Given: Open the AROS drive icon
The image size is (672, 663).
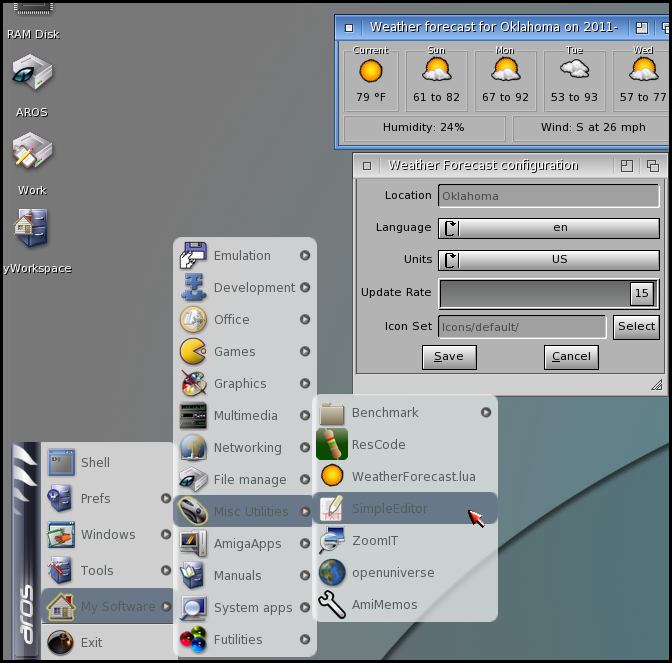Looking at the screenshot, I should coord(32,72).
